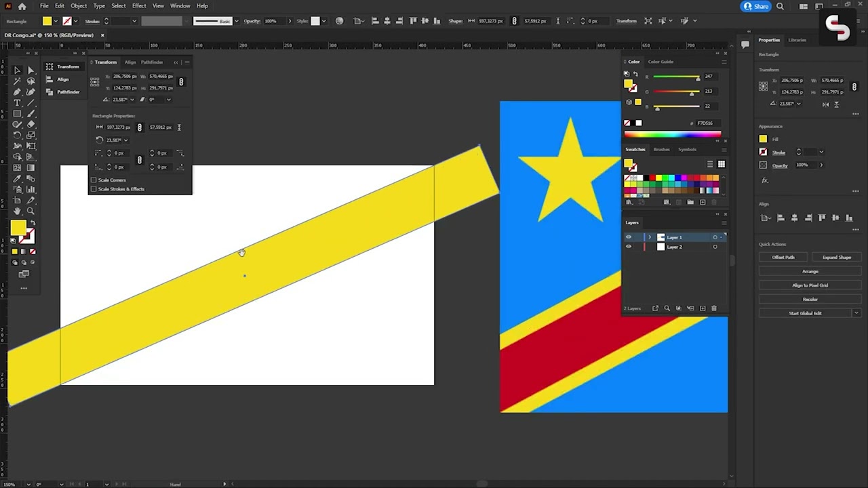Select the Selection tool (black arrow)
The image size is (868, 488).
(x=17, y=70)
